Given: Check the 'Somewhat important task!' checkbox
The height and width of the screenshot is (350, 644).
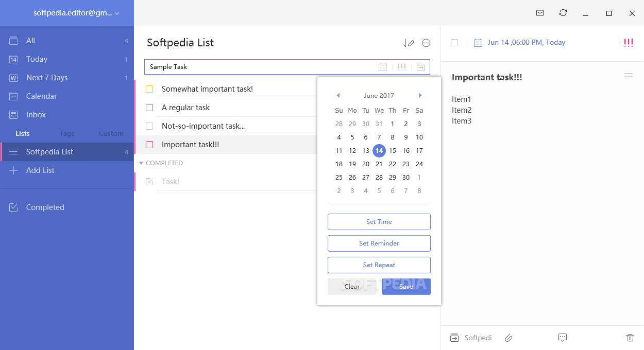Looking at the screenshot, I should coord(149,89).
